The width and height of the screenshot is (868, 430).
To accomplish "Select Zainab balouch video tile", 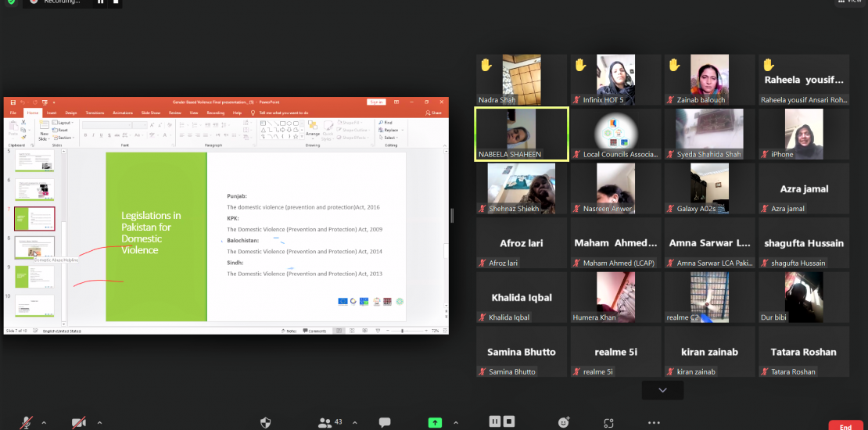I will tap(710, 80).
